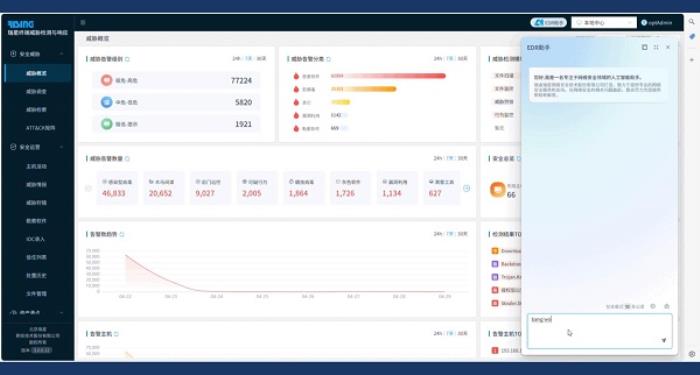Click the refresh icon next to threat alert level title

coord(127,59)
